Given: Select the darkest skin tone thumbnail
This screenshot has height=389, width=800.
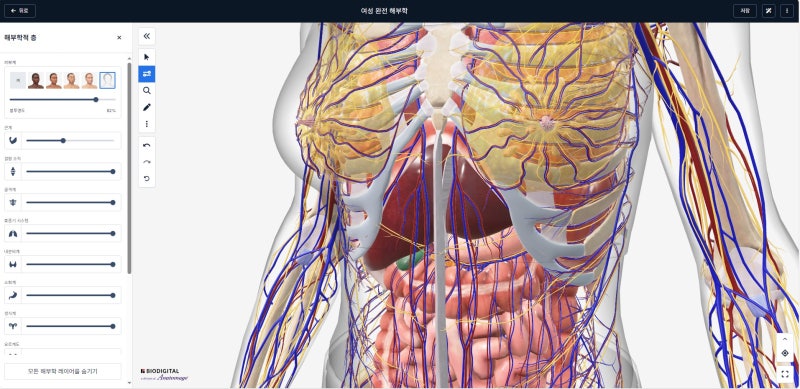Looking at the screenshot, I should 36,80.
